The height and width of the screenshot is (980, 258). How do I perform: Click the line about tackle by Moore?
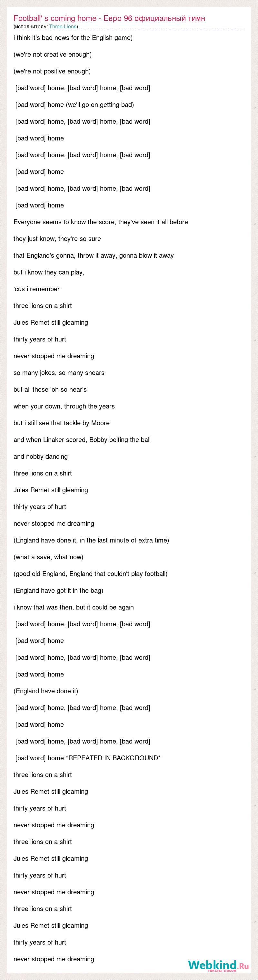pos(62,423)
